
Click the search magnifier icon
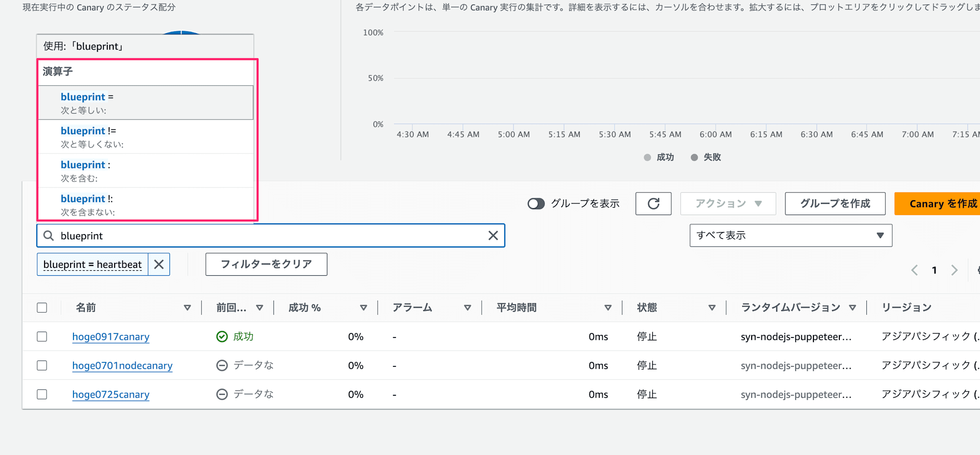click(x=49, y=236)
